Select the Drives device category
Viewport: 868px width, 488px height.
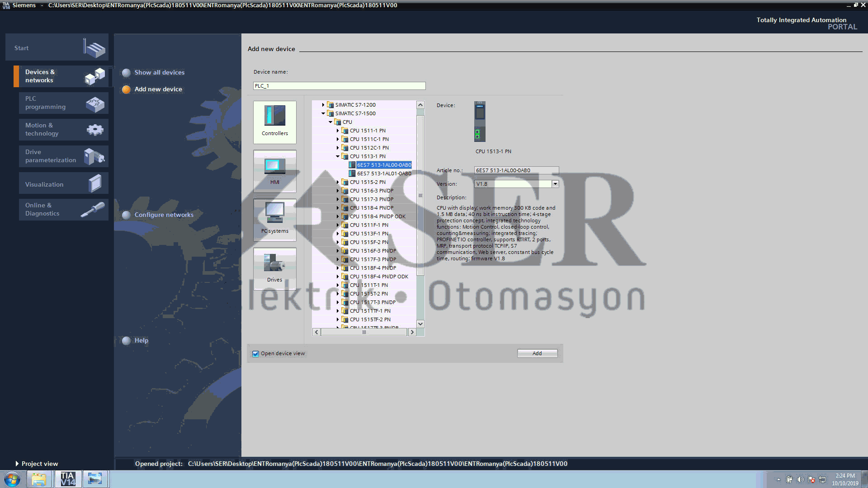tap(275, 269)
